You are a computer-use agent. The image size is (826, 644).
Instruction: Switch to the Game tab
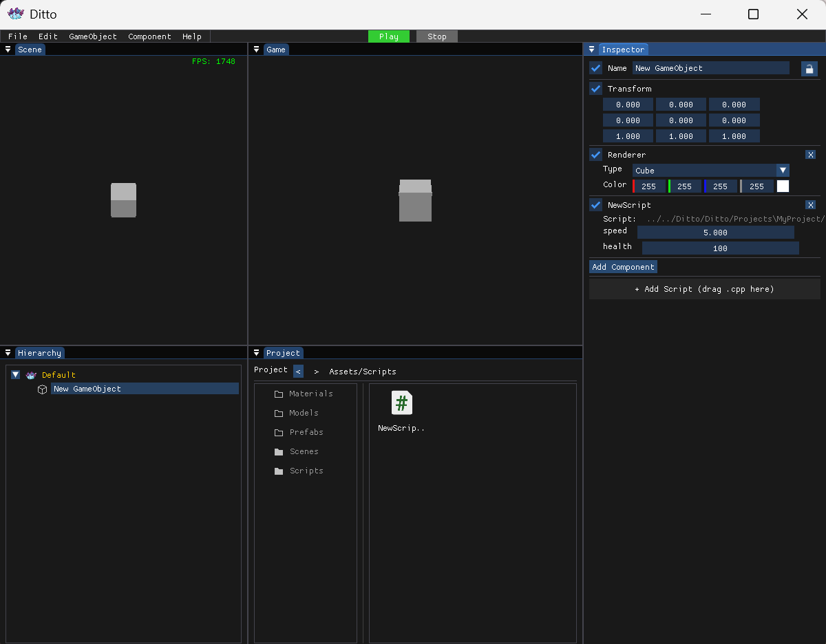pos(276,50)
